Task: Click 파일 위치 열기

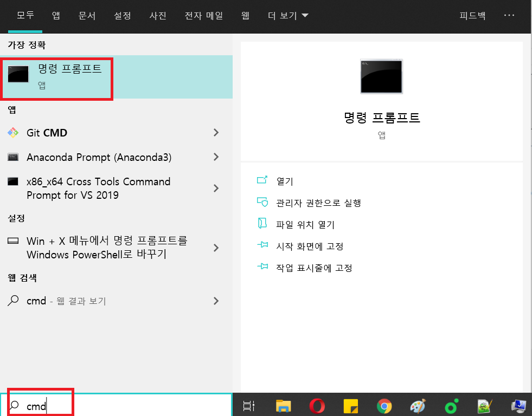Action: [305, 225]
